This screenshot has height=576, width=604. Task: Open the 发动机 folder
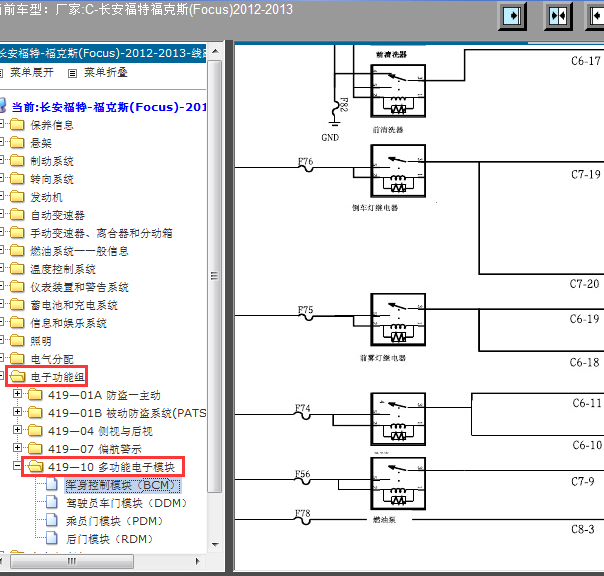[x=46, y=197]
